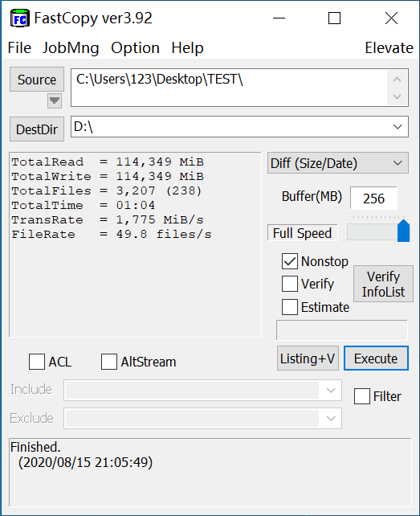Click the Full Speed slider handle
This screenshot has width=420, height=516.
click(404, 231)
